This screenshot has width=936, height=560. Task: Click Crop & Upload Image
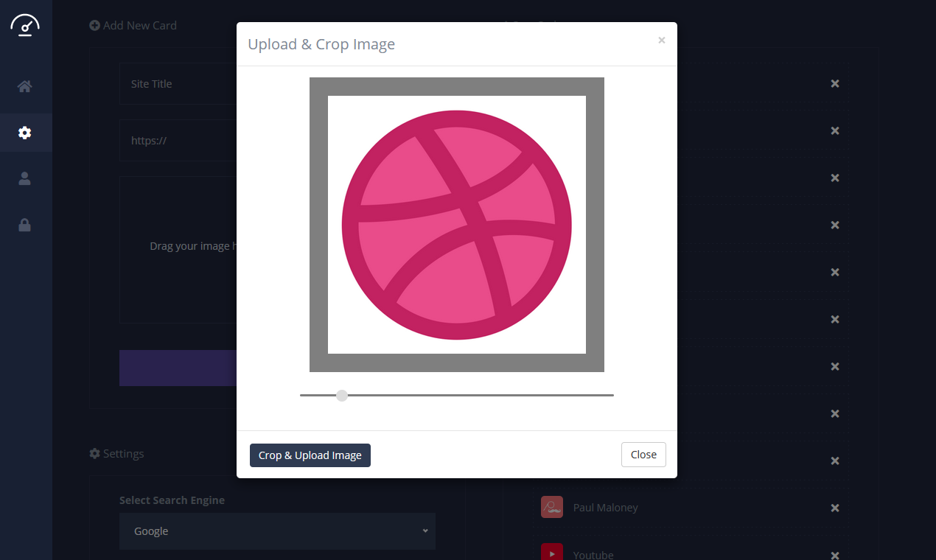click(310, 455)
